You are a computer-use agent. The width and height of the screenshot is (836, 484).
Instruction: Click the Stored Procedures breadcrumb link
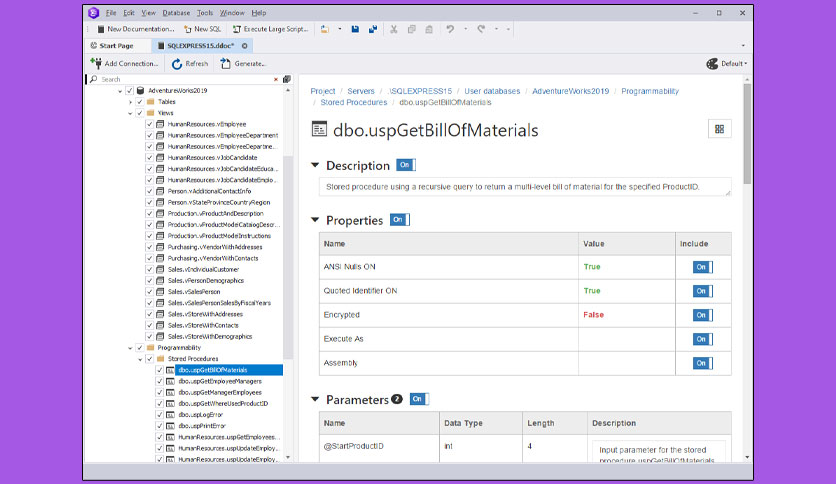[x=354, y=102]
